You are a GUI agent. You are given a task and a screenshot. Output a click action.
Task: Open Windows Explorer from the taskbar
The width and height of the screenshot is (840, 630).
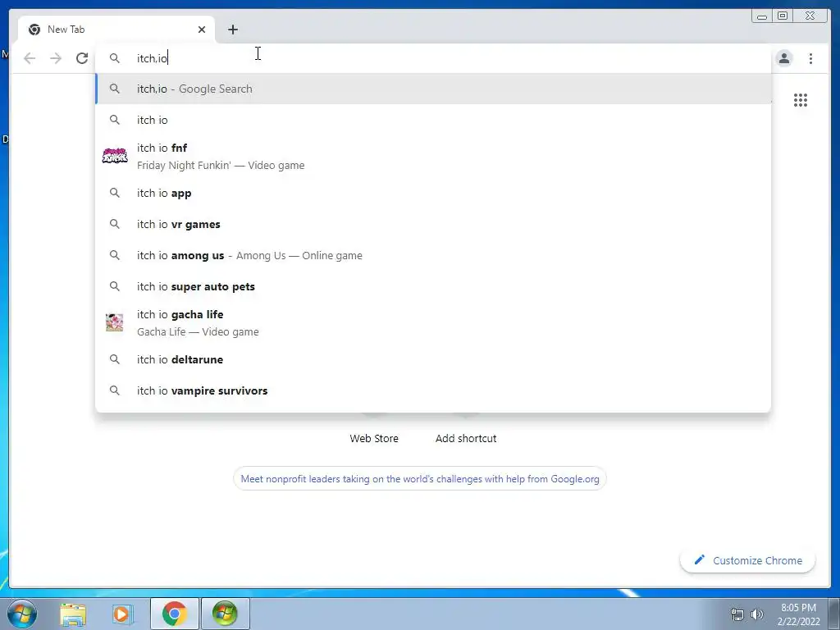73,614
